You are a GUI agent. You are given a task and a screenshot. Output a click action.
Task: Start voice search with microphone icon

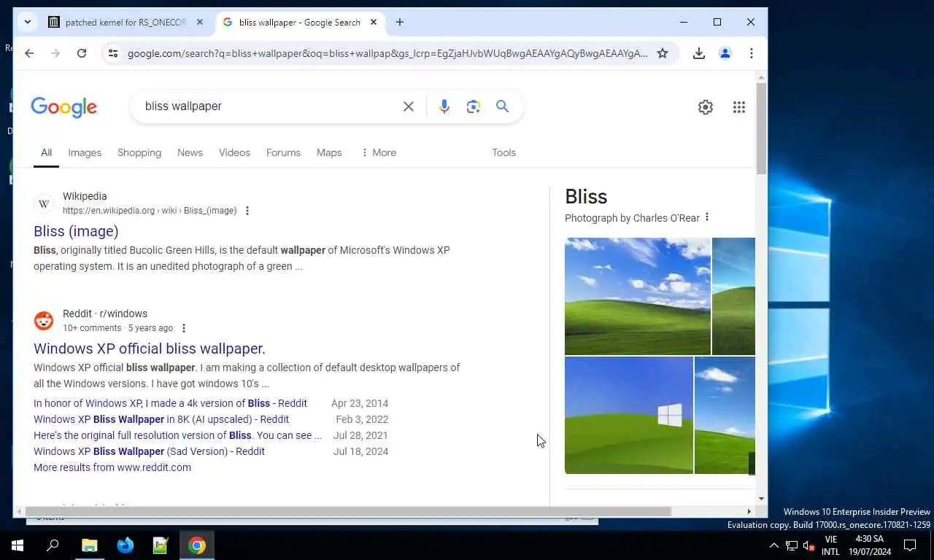pos(444,106)
